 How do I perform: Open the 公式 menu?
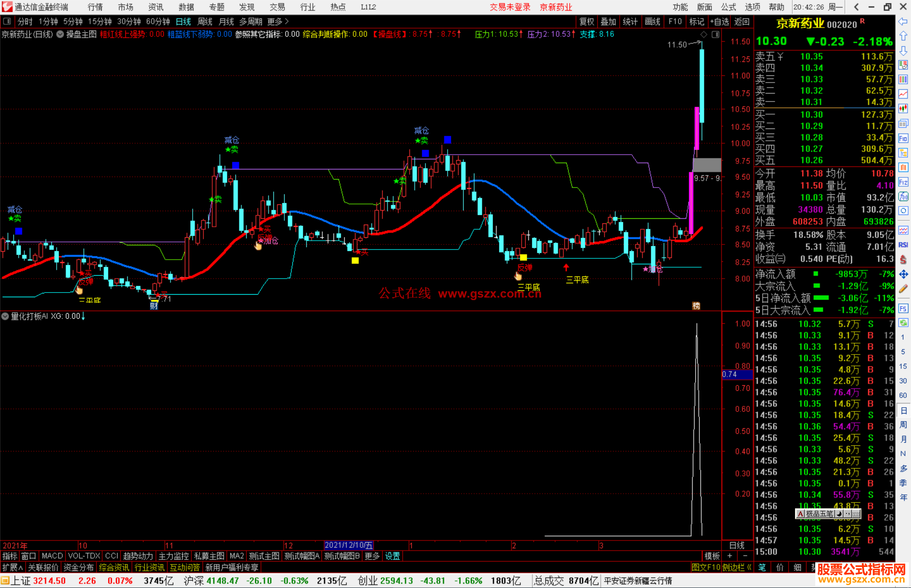point(728,7)
